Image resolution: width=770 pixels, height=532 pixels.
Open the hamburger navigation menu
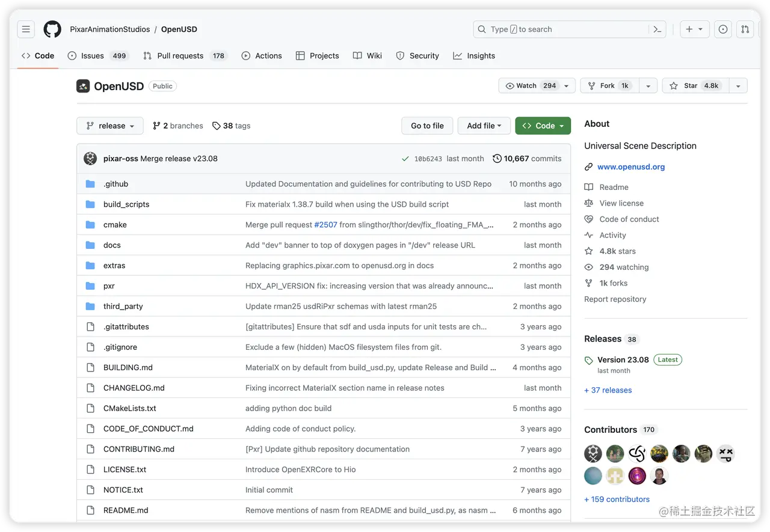26,29
